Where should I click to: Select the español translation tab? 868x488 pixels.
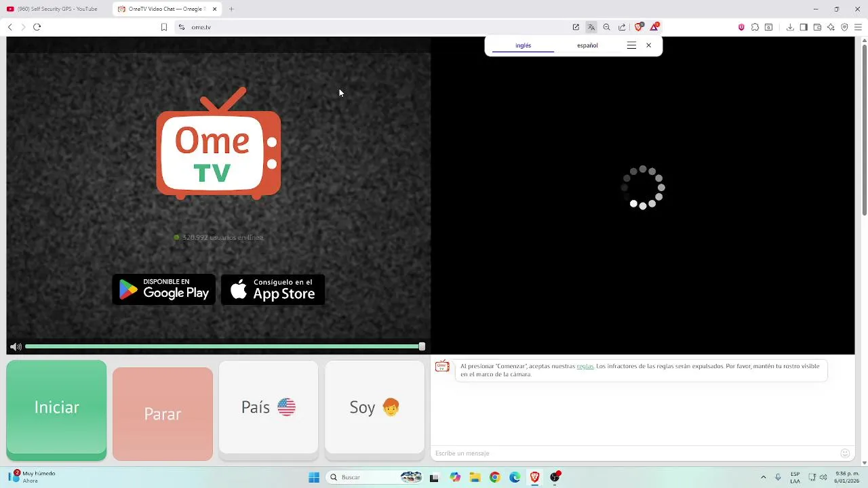click(587, 45)
